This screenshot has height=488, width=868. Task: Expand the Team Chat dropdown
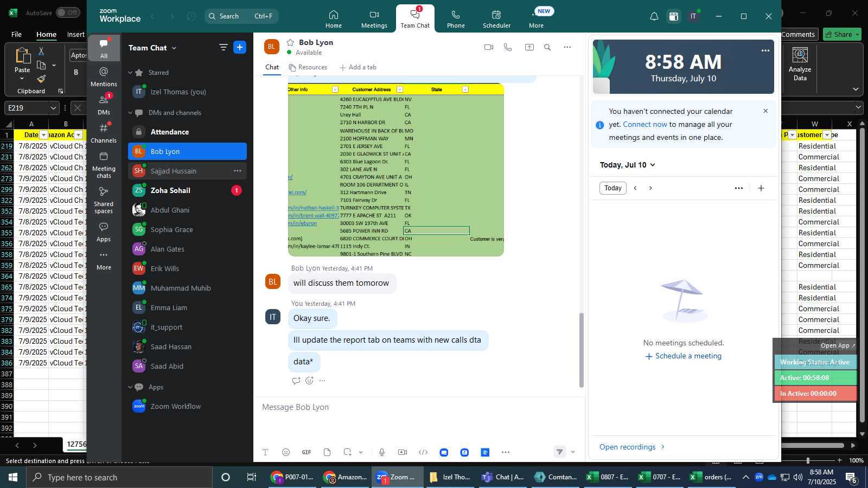pyautogui.click(x=174, y=48)
